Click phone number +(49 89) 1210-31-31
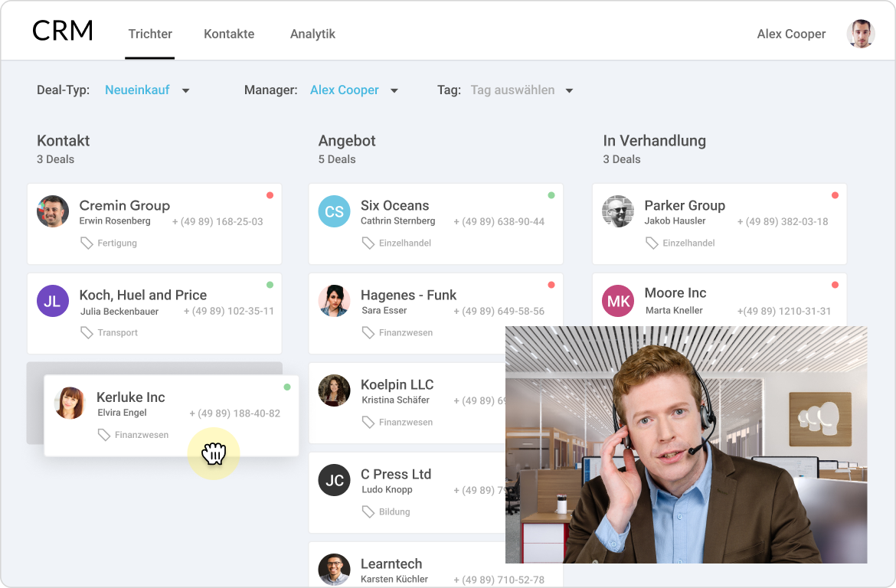The width and height of the screenshot is (896, 588). click(x=784, y=312)
